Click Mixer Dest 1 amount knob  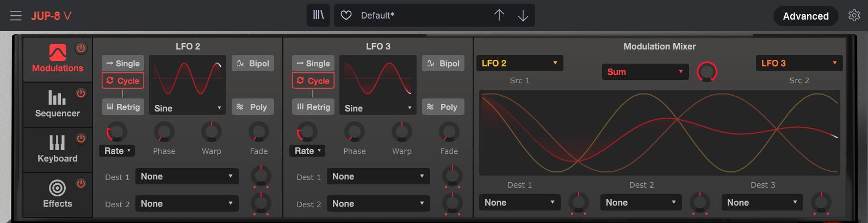pyautogui.click(x=578, y=202)
